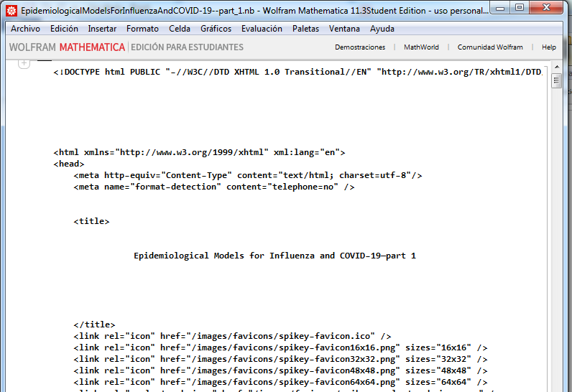Click the spikey-favicon32x32.png line
This screenshot has width=572, height=392.
(x=280, y=359)
